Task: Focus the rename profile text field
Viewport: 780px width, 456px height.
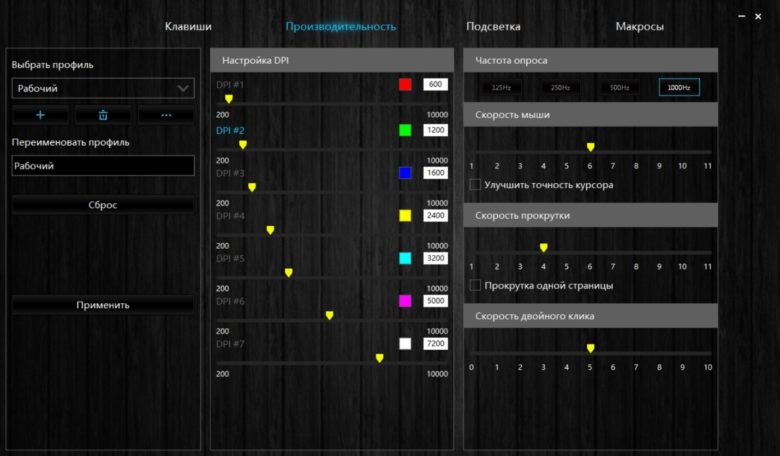Action: coord(103,166)
